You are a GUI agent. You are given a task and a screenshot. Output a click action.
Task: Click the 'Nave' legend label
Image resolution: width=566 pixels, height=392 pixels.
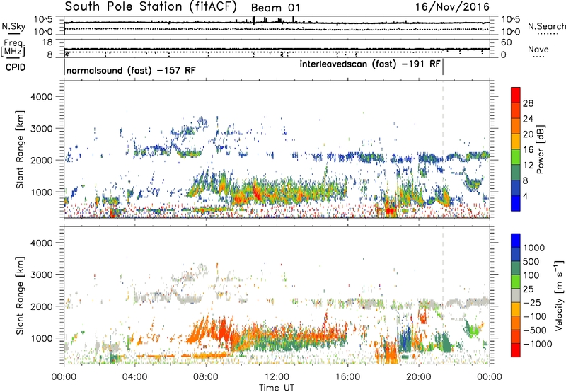[x=538, y=49]
